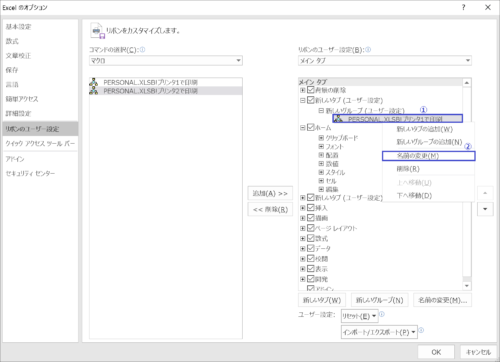
Task: Click the info icon next to リボンのユーザー設定(B)
Action: [368, 50]
